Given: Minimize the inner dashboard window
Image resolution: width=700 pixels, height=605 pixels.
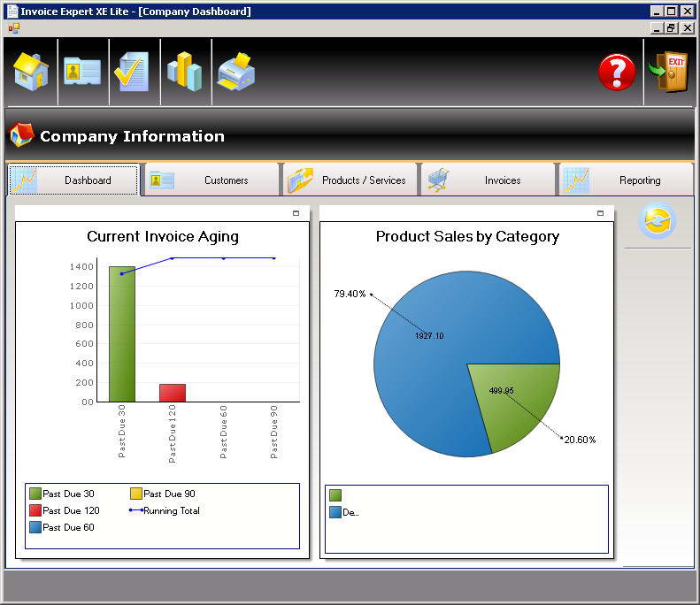Looking at the screenshot, I should click(x=657, y=28).
